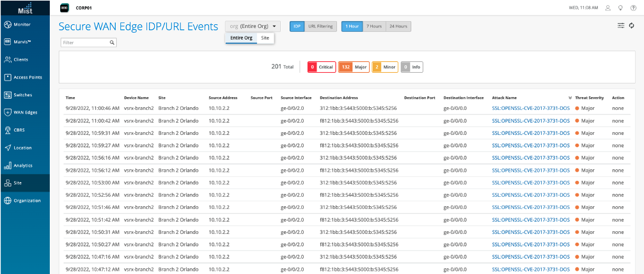Click the Filter search input field
Image resolution: width=644 pixels, height=274 pixels.
[85, 43]
